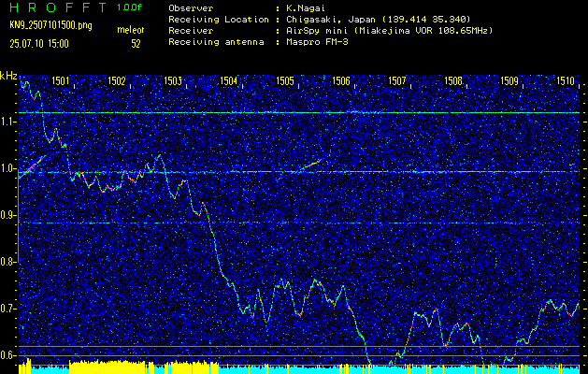Click the 1506 time marker
Image resolution: width=588 pixels, height=374 pixels.
coord(341,80)
